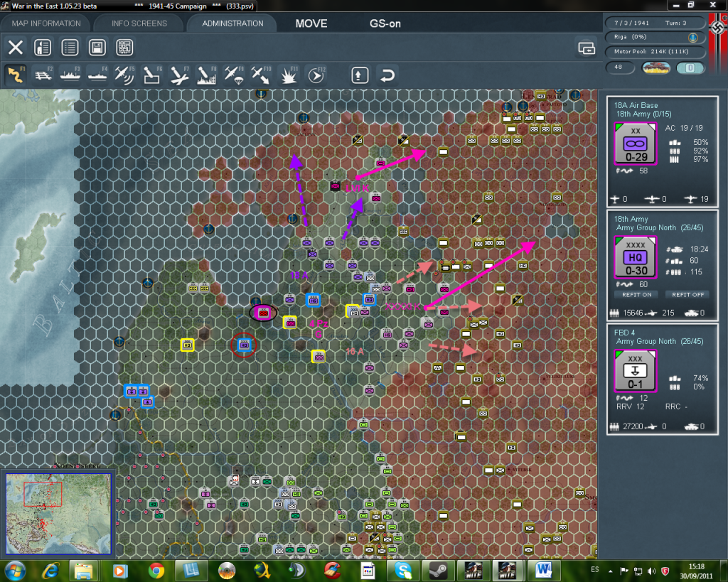This screenshot has width=728, height=582.
Task: Click the Motor Pool: 214K (111K) bar
Action: click(655, 51)
